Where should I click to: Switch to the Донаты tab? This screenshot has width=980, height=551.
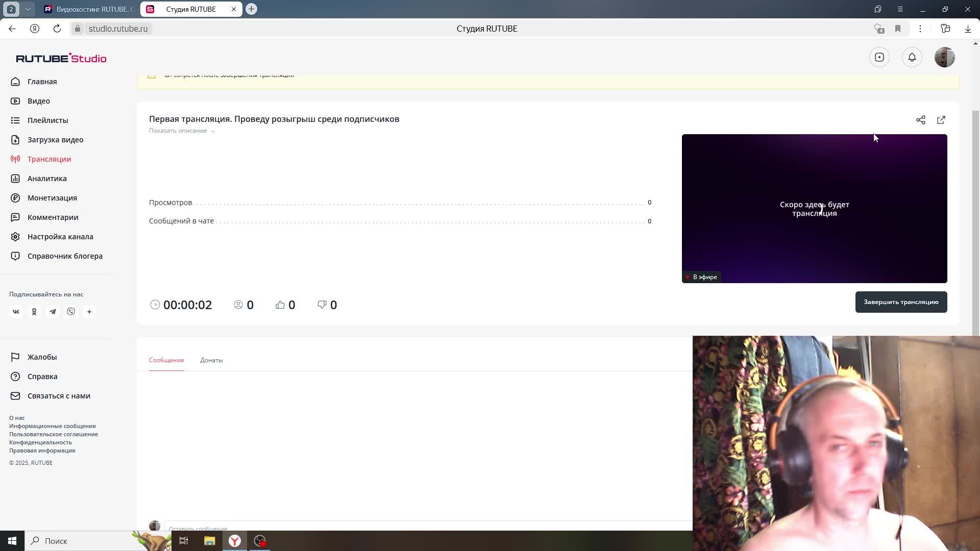(x=211, y=360)
